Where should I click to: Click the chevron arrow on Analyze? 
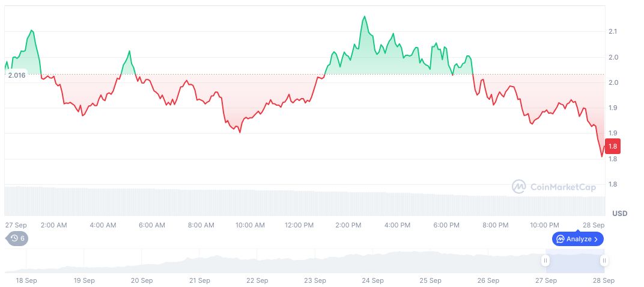coord(596,239)
